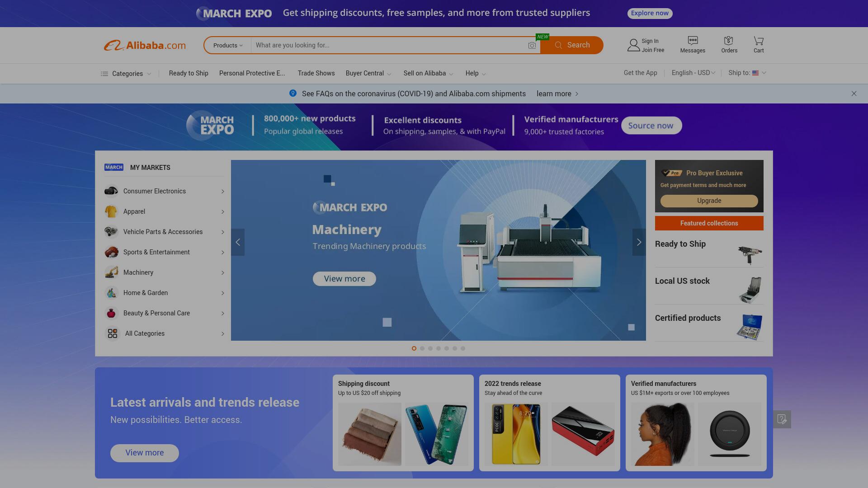This screenshot has width=868, height=488.
Task: Click the wireless charger thumbnail
Action: [729, 434]
